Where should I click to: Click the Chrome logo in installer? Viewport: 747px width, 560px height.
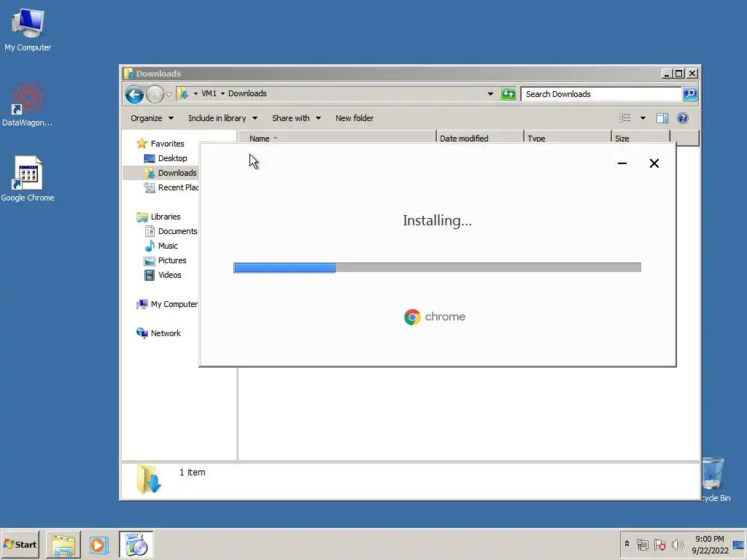coord(412,316)
